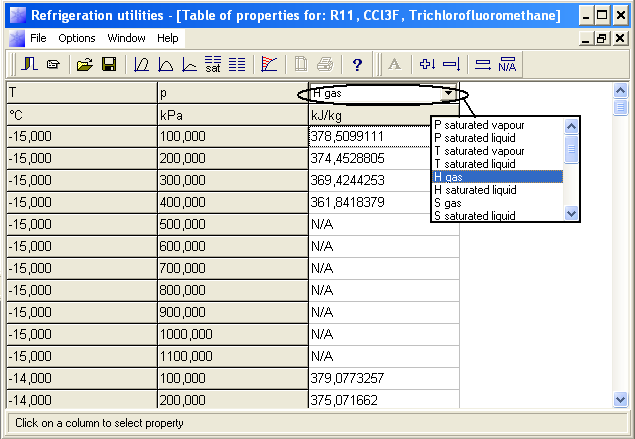
Task: Click N/A cell in 500,000 kPa row
Action: [x=384, y=224]
